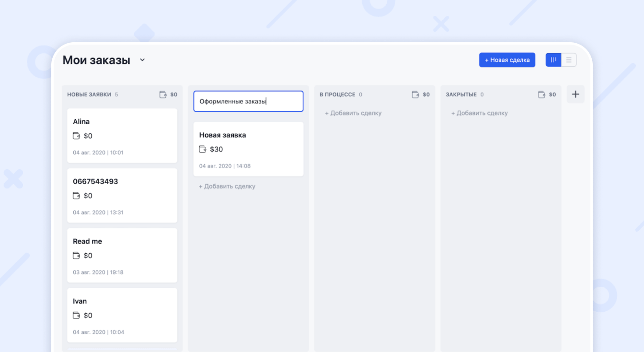Viewport: 644px width, 352px height.
Task: Click Добавить сделку under the В ПРОЦЕССЕ column
Action: click(353, 113)
